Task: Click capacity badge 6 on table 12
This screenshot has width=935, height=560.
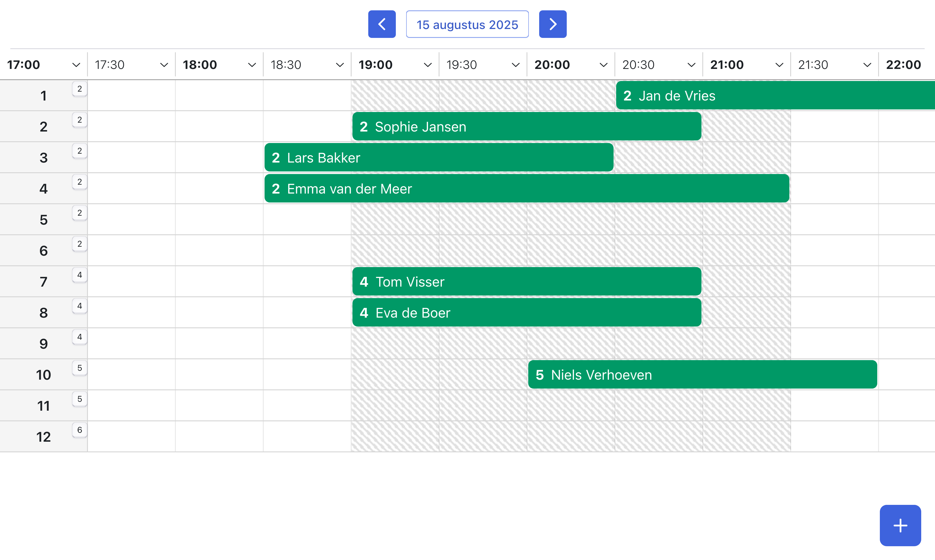Action: coord(79,430)
